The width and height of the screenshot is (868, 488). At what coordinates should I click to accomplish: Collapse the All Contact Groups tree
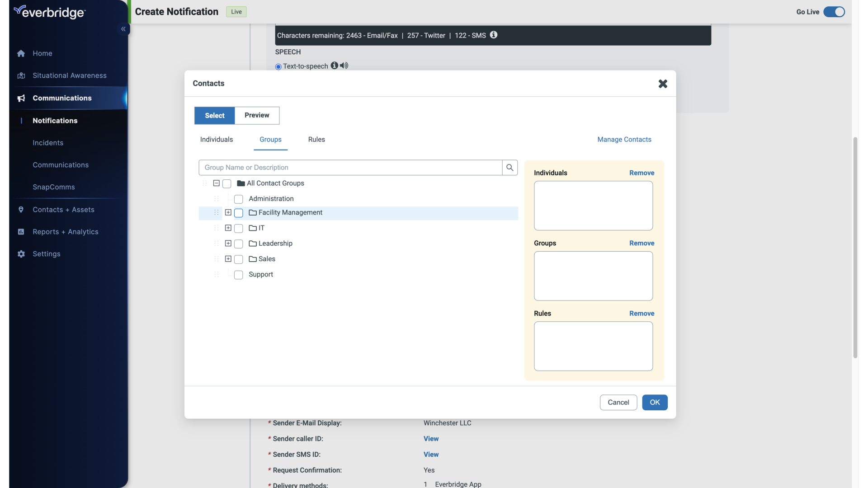click(217, 183)
